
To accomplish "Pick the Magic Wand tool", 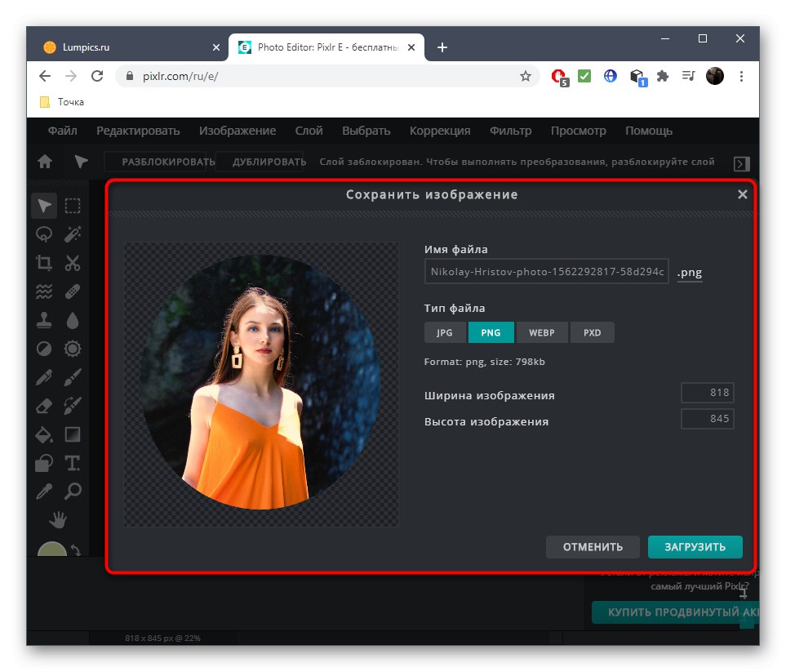I will pyautogui.click(x=73, y=234).
